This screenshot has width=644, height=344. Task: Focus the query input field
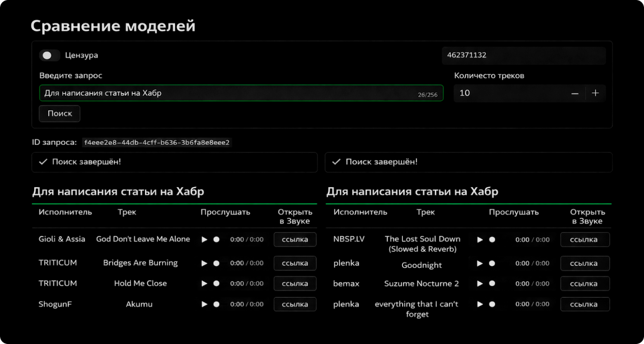pos(241,93)
